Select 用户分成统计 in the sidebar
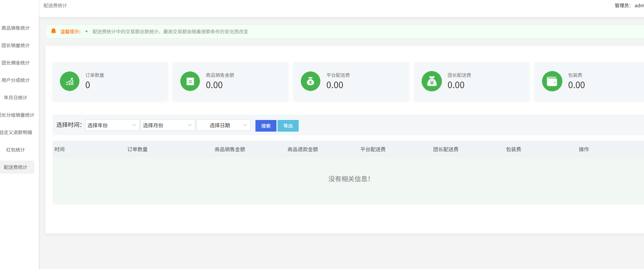 coord(16,80)
